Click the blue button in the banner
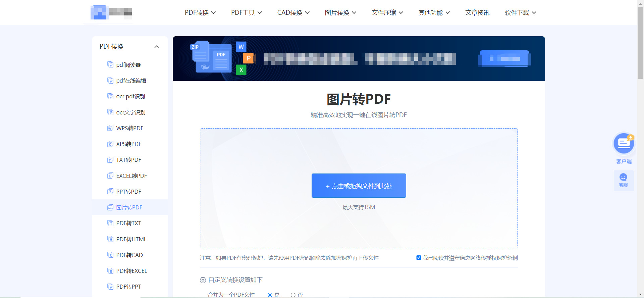The image size is (644, 298). coord(504,59)
